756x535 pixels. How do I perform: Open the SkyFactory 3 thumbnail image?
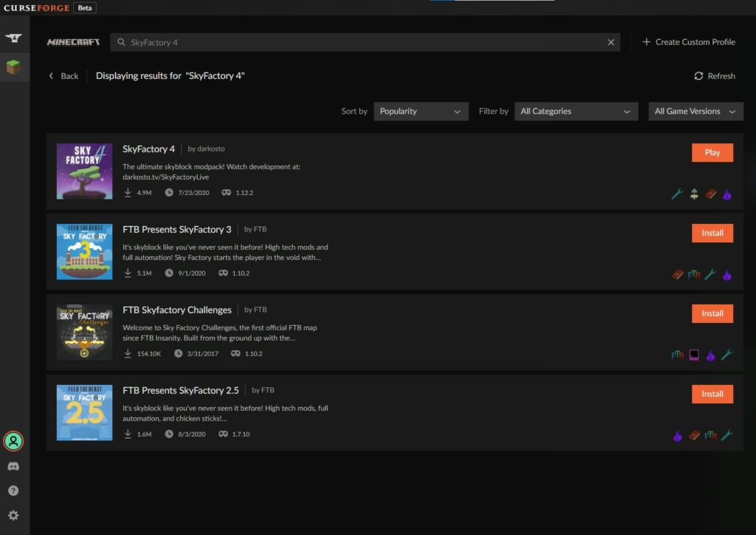click(x=84, y=252)
